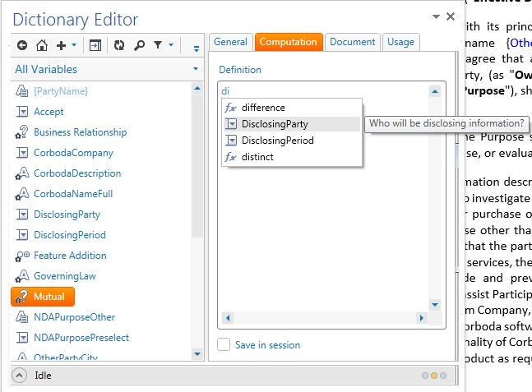Switch to the General tab

[x=230, y=42]
